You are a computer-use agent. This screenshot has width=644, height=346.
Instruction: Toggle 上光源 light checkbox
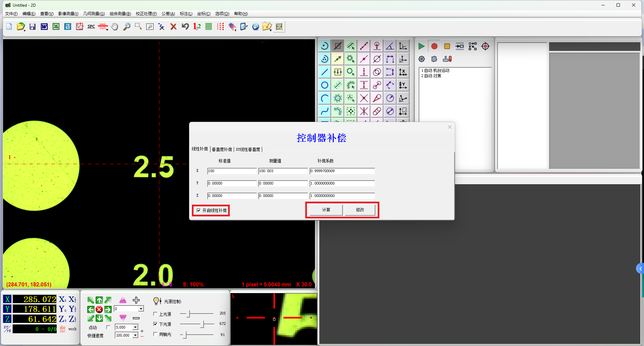155,314
